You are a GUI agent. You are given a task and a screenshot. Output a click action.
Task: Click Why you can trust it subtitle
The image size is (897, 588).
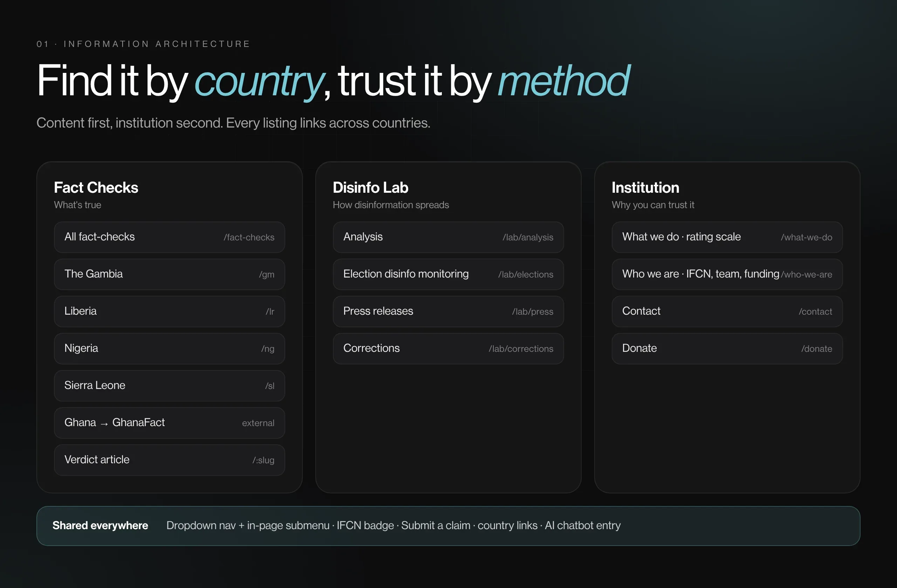pyautogui.click(x=653, y=205)
